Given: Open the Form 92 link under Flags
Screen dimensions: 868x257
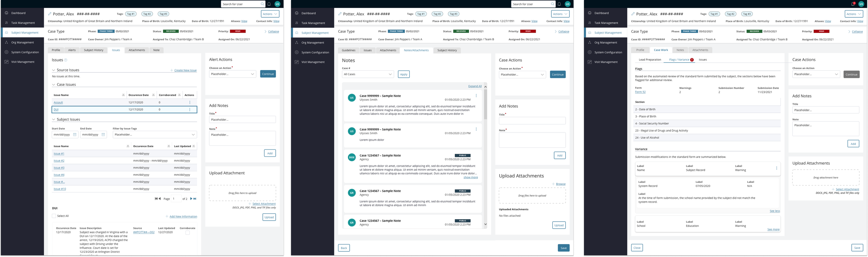Looking at the screenshot, I should [640, 92].
